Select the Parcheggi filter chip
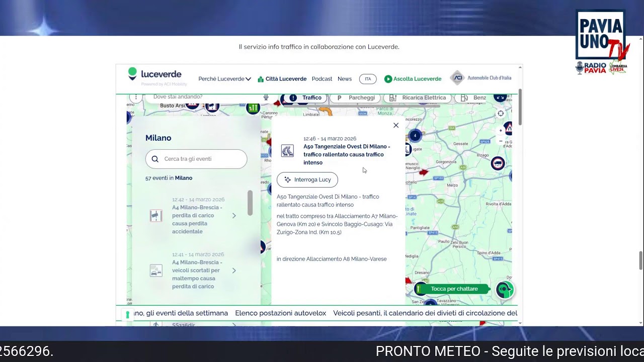This screenshot has width=644, height=362. point(356,98)
